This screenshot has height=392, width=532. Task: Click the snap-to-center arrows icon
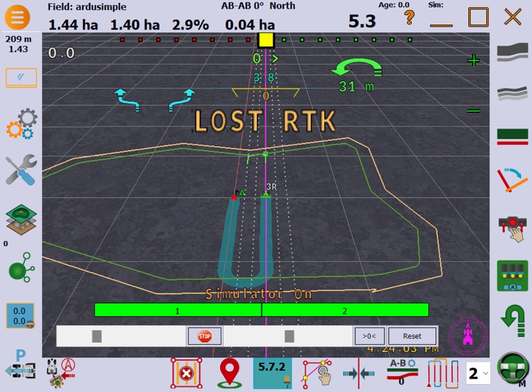[359, 373]
